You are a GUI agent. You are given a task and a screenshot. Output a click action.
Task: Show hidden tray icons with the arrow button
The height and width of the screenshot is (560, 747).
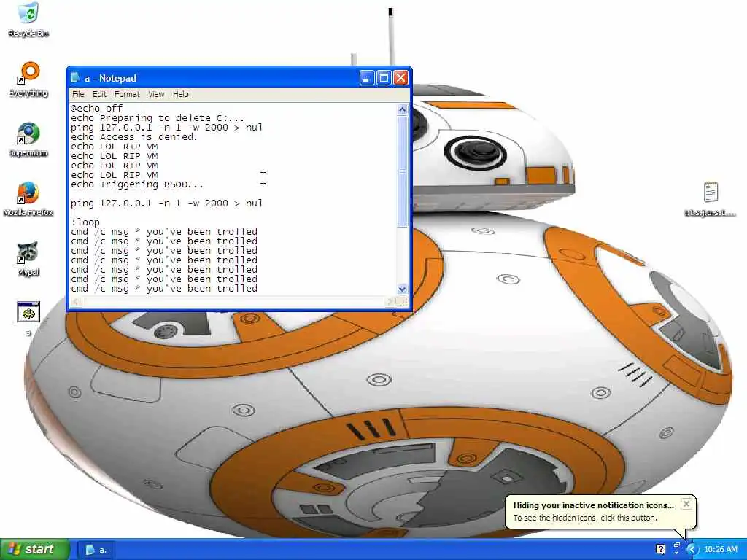692,550
